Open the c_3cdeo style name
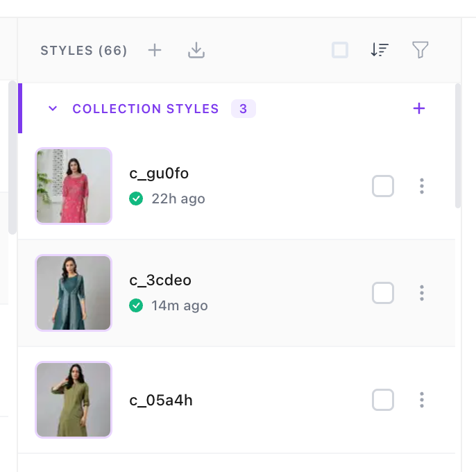Screen dimensions: 476x472 (160, 280)
